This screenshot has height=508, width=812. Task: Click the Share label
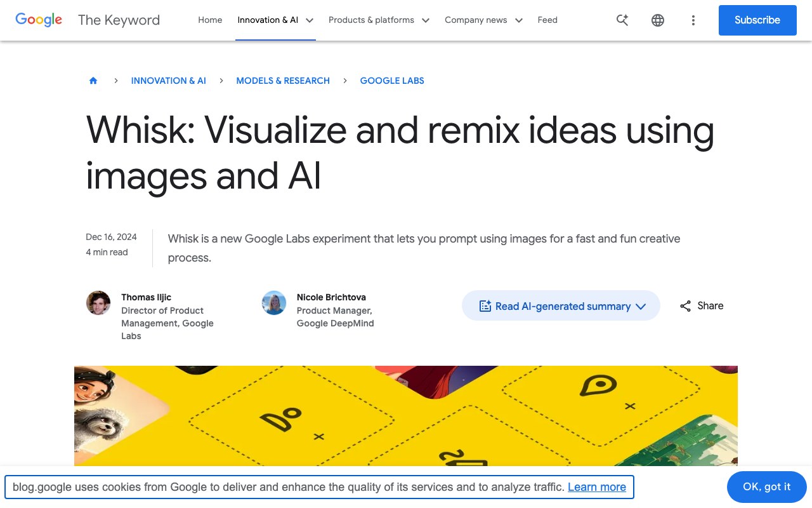tap(710, 305)
